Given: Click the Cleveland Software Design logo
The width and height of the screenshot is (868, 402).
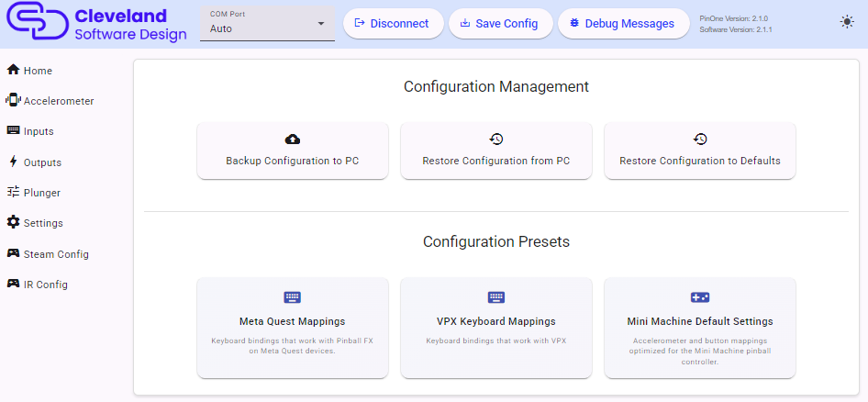Looking at the screenshot, I should tap(96, 25).
